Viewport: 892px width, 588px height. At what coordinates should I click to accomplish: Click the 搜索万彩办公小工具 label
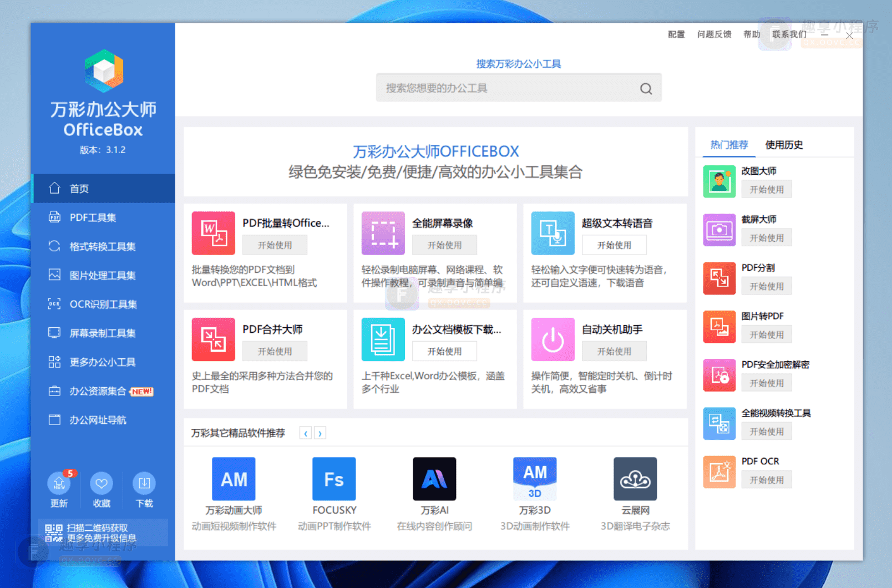click(519, 64)
